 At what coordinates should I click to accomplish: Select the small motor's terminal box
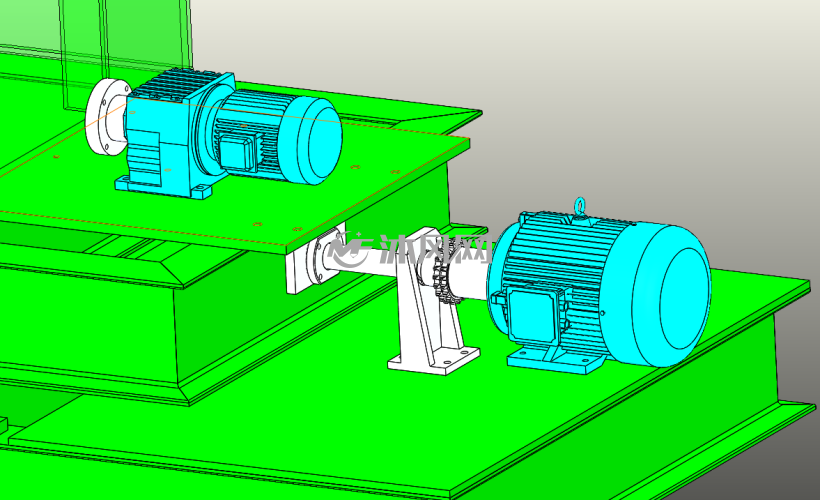(238, 151)
